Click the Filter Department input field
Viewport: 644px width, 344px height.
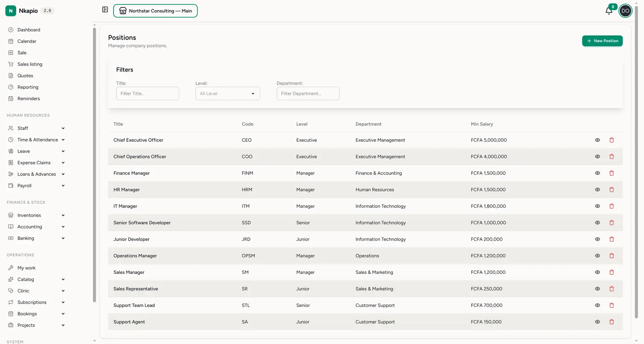pos(308,93)
